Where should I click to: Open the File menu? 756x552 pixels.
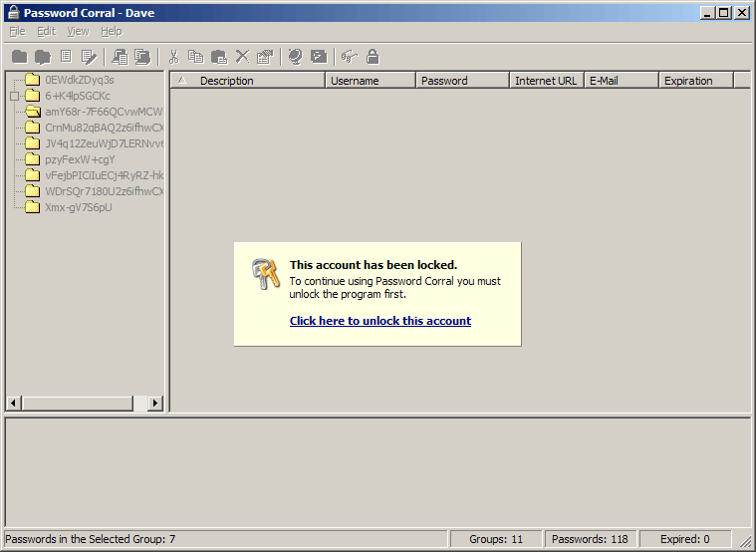[17, 31]
